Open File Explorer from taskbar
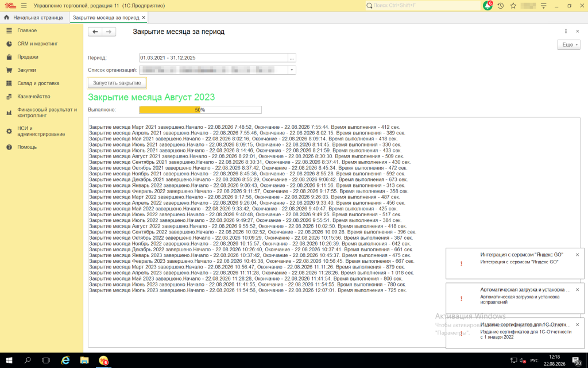The width and height of the screenshot is (588, 368). [x=84, y=361]
